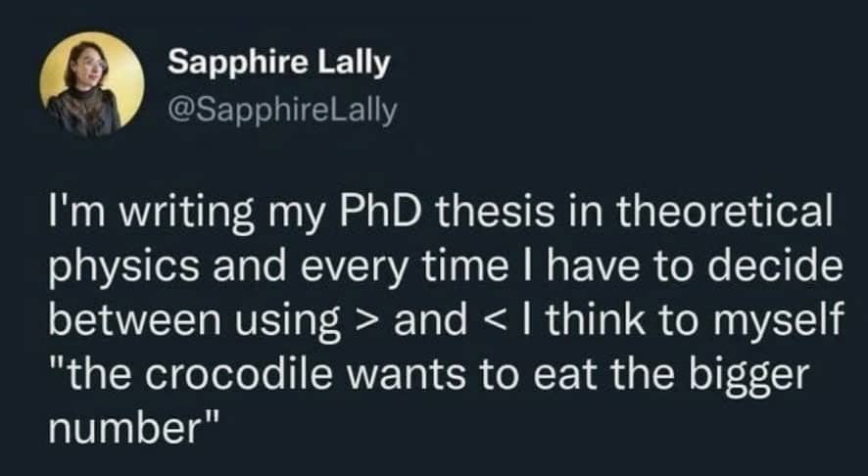Click the word 'think' in the tweet
This screenshot has width=868, height=476.
pyautogui.click(x=597, y=321)
